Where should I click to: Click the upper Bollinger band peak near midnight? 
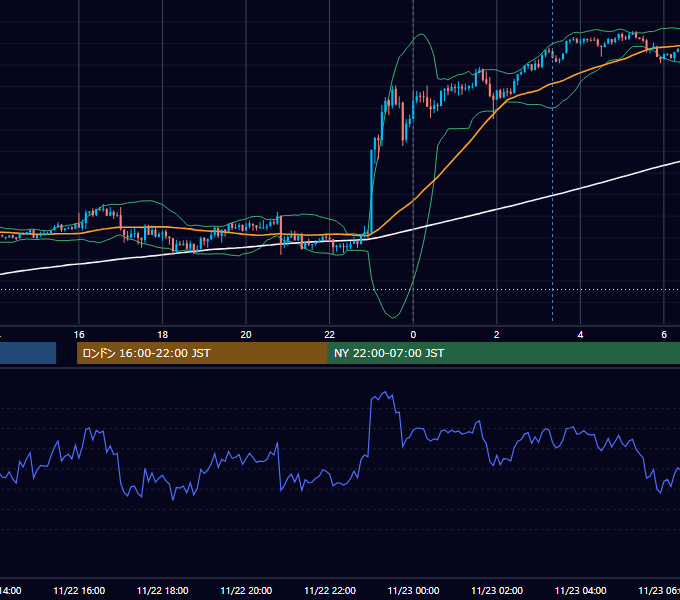click(x=420, y=34)
